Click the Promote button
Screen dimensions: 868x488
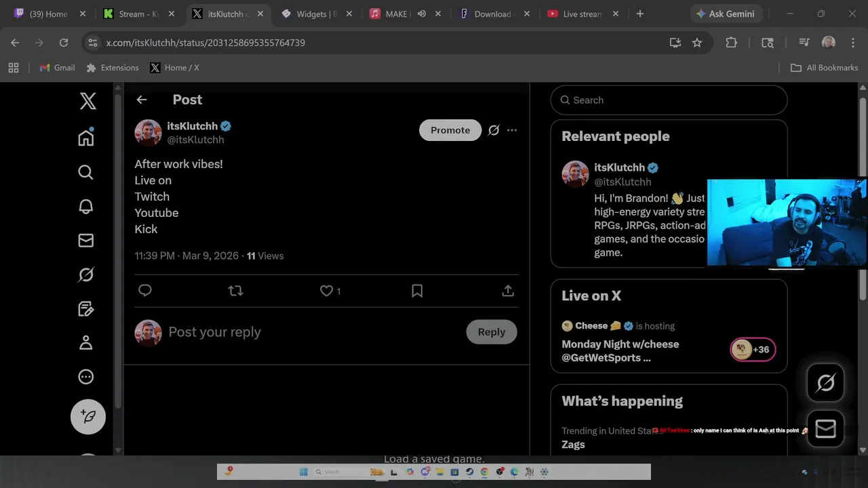click(x=450, y=130)
